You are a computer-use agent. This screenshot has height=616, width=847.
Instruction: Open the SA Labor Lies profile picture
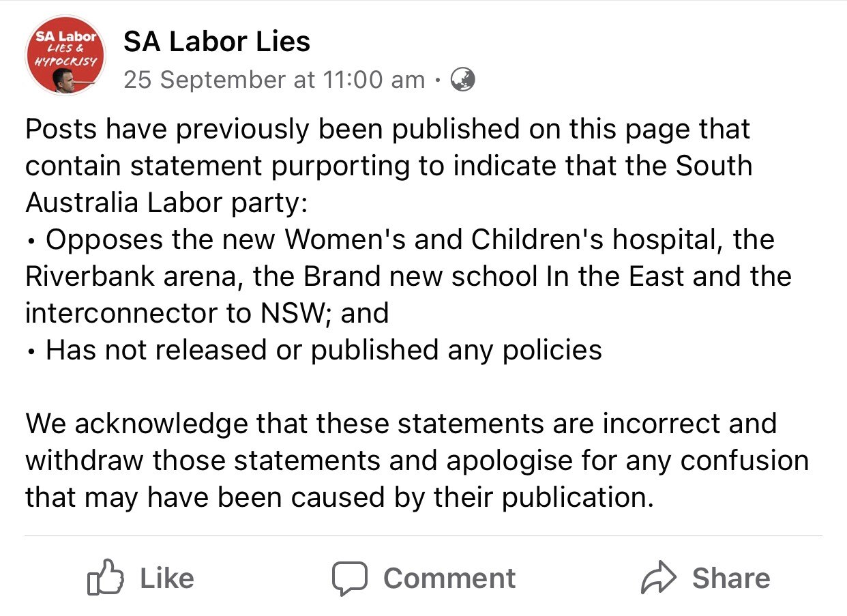[x=65, y=55]
